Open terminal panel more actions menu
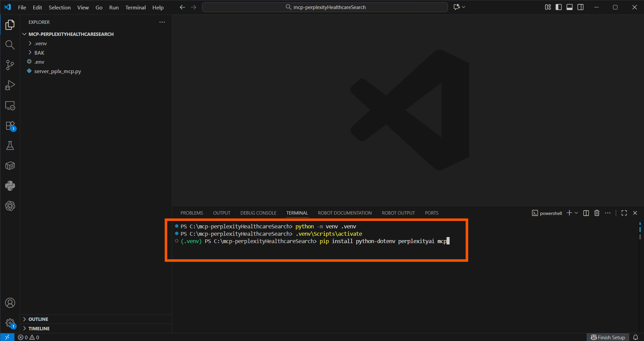 [x=608, y=213]
